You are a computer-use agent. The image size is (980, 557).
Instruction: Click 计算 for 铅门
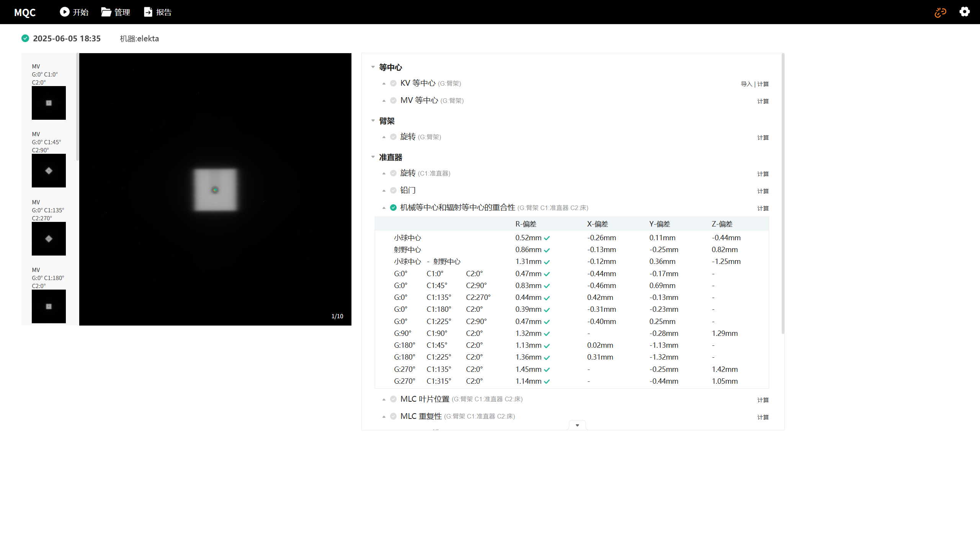coord(763,191)
